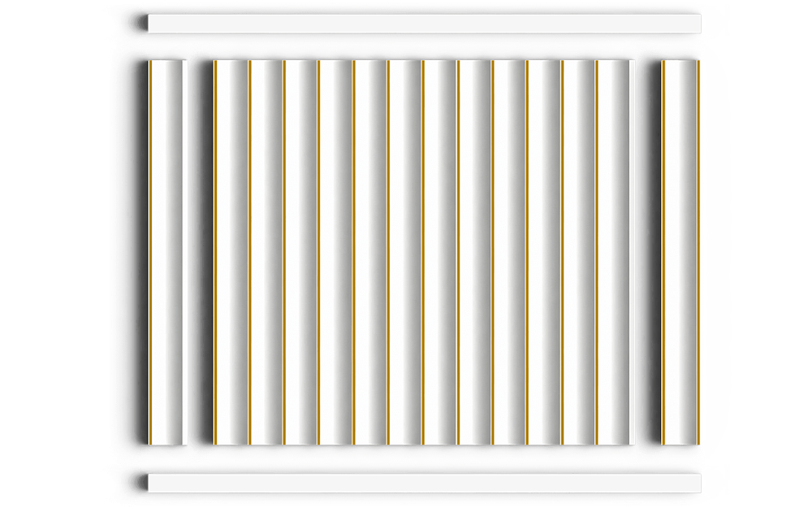Click the third gold stripe of the central panel
Viewport: 812px width, 508px height.
(284, 253)
